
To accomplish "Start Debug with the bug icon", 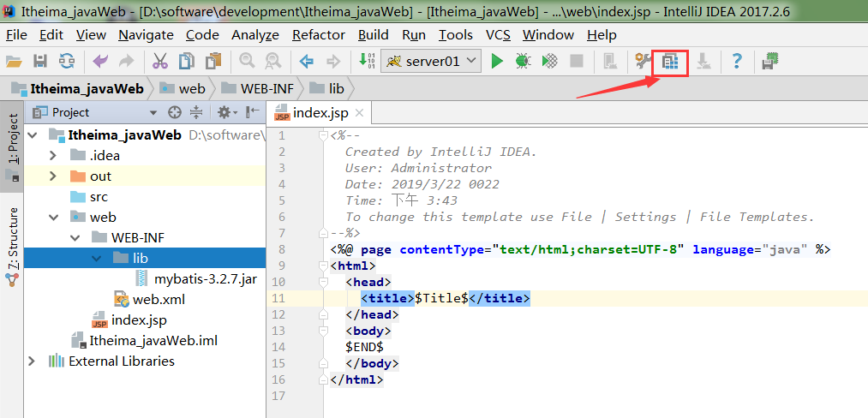I will 524,61.
